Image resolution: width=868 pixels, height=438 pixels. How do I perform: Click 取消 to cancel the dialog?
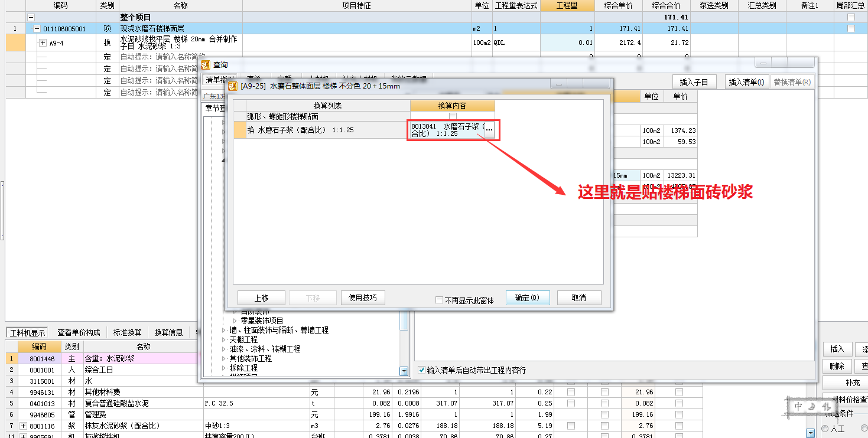(579, 298)
